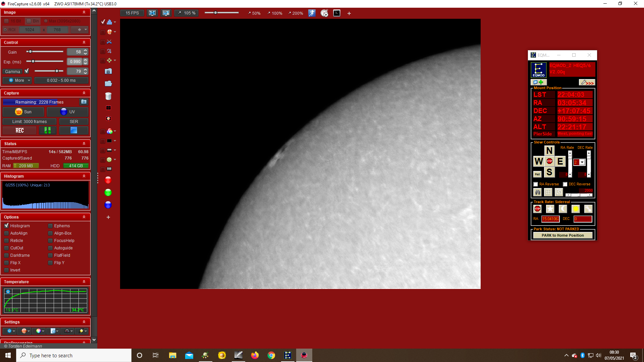The width and height of the screenshot is (644, 362).
Task: Set zoom to 200% preset
Action: click(x=296, y=13)
